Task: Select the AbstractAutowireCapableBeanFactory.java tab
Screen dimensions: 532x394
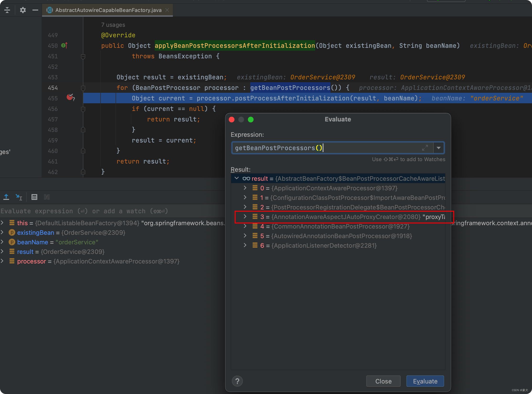Action: click(108, 10)
